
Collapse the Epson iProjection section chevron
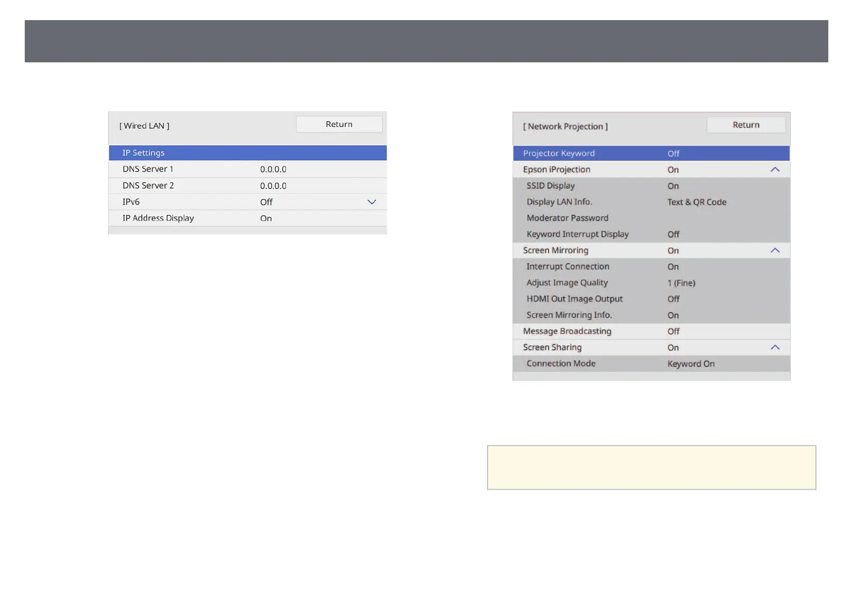pos(774,169)
